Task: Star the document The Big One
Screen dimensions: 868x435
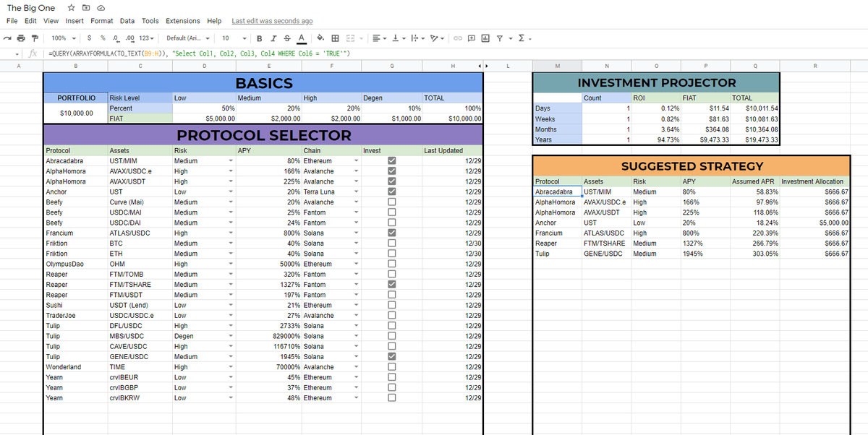Action: point(70,8)
